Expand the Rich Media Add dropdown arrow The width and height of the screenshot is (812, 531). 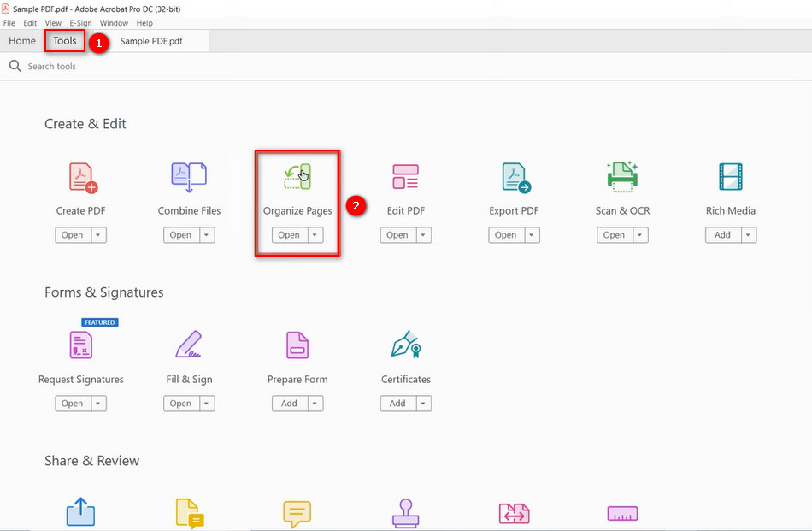(749, 235)
